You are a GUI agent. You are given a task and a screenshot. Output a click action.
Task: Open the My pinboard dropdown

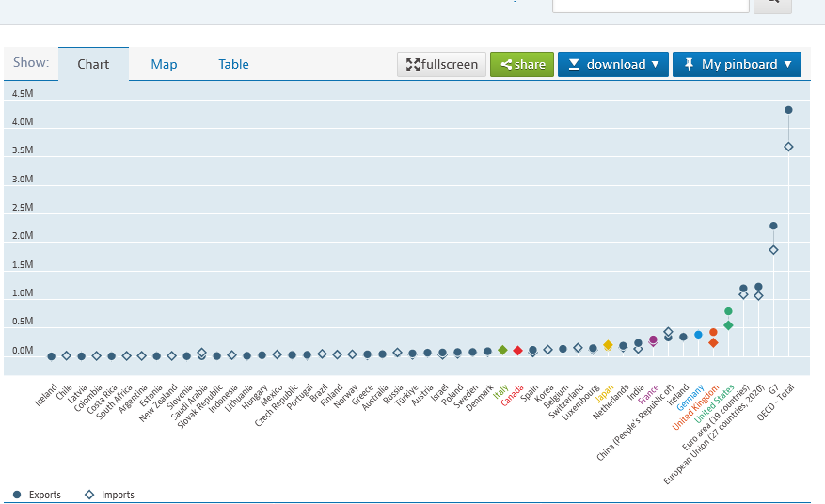pos(737,64)
